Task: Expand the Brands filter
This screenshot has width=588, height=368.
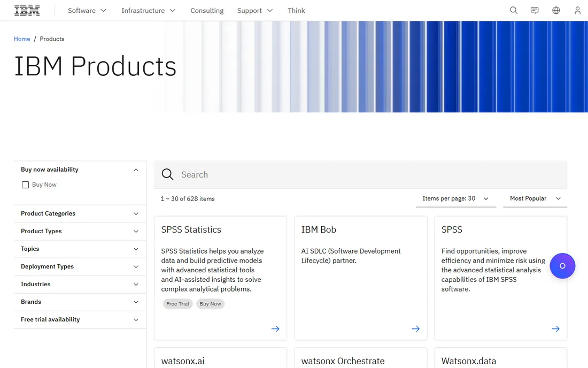Action: point(80,302)
